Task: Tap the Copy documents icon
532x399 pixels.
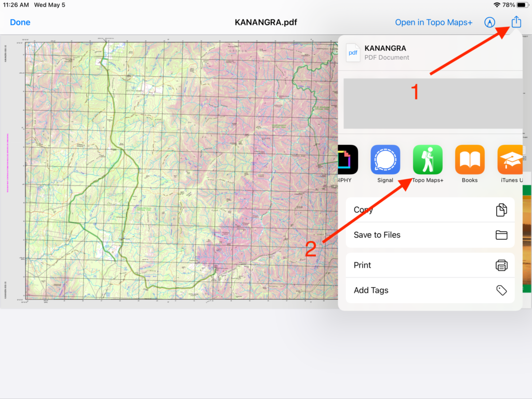Action: coord(501,210)
